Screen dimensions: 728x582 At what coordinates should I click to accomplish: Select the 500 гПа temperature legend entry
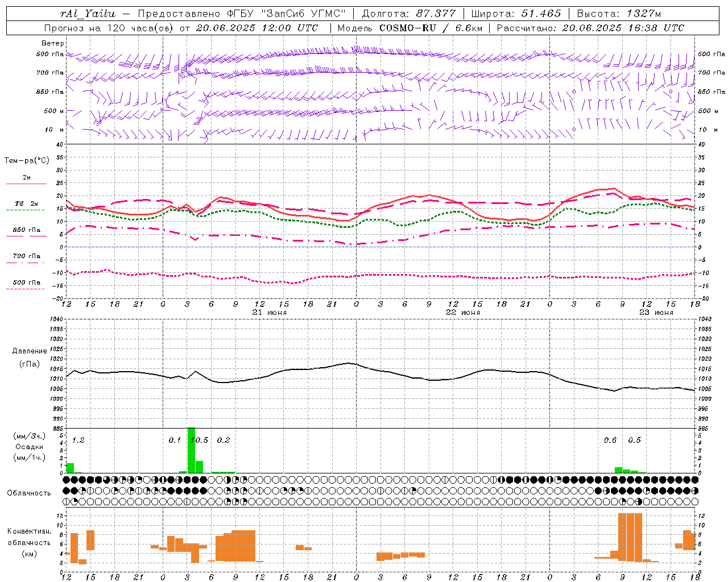point(26,282)
